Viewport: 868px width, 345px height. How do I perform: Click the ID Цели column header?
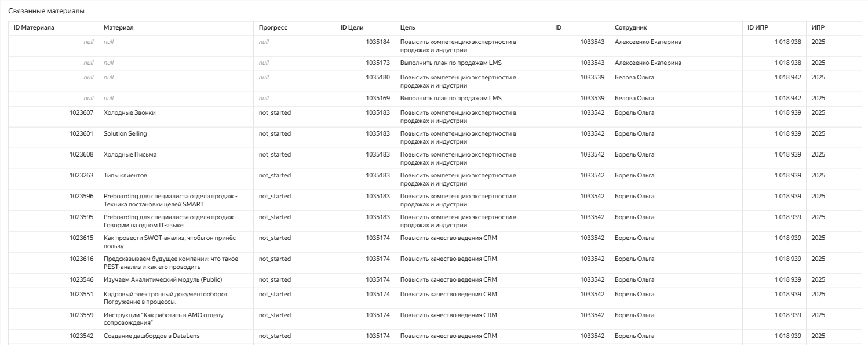click(352, 28)
